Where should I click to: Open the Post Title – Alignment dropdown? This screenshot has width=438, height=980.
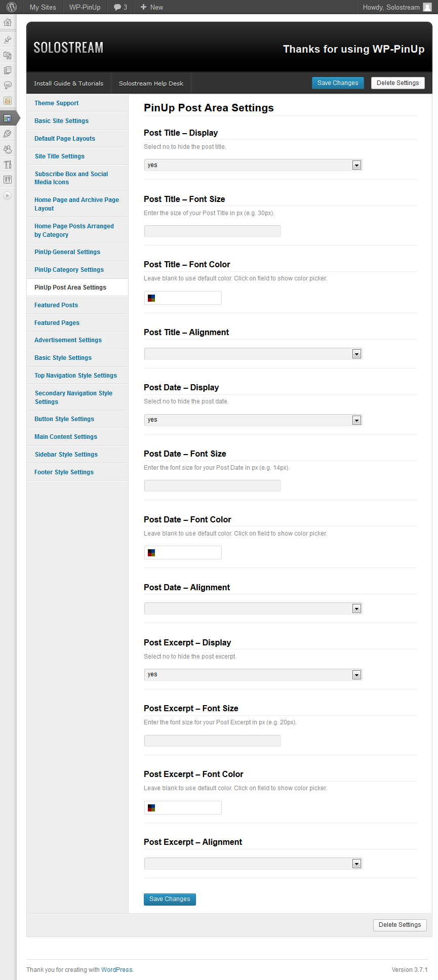point(253,354)
